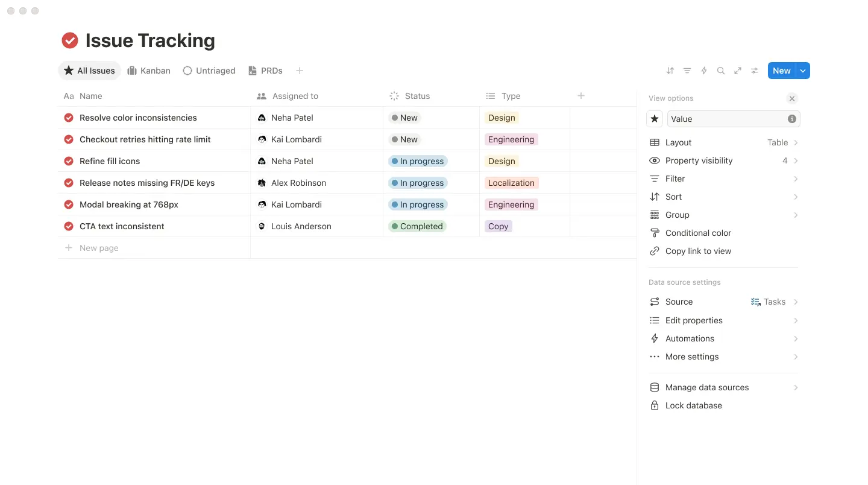Switch to the Kanban tab
The height and width of the screenshot is (485, 868).
pos(149,71)
